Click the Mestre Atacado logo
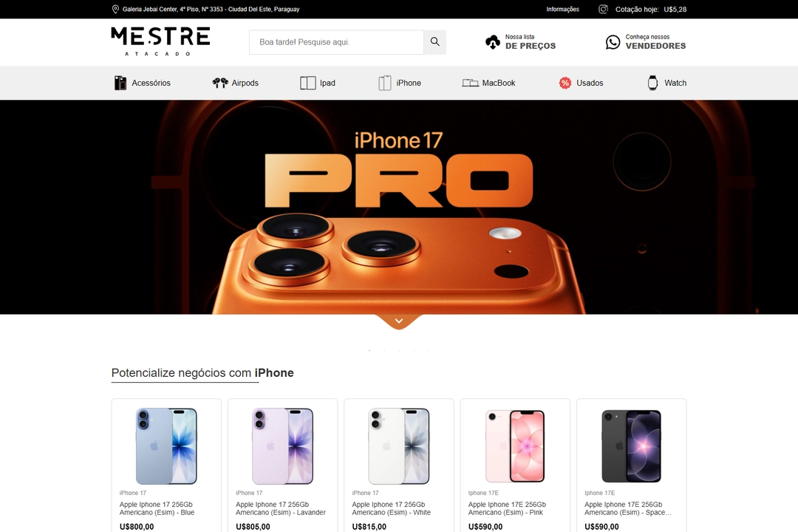This screenshot has width=798, height=532. coord(160,41)
